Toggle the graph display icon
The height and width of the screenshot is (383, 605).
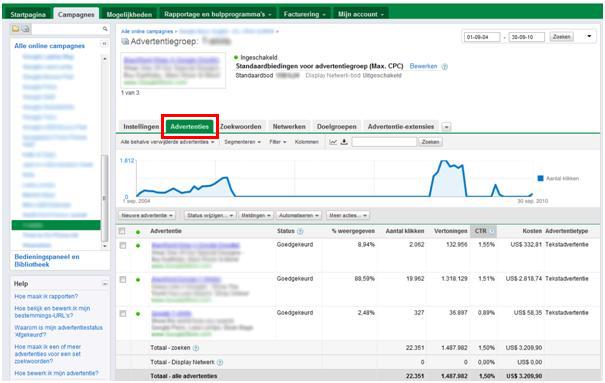click(x=333, y=142)
